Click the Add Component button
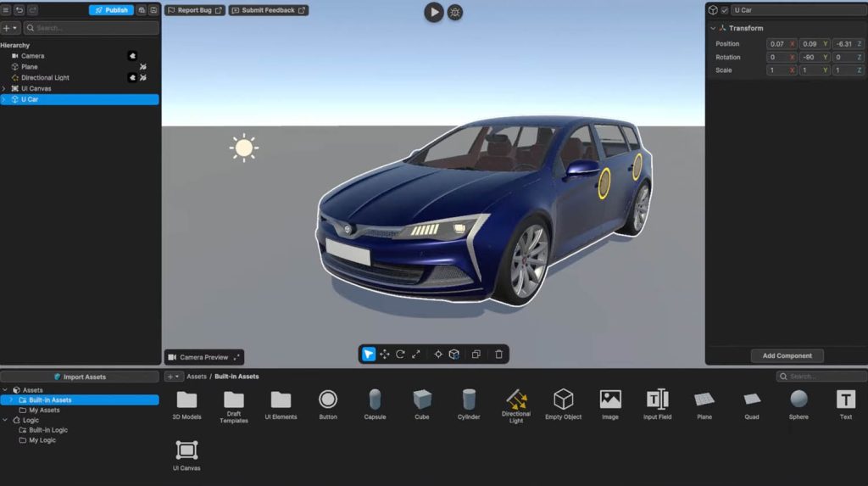 [x=787, y=356]
